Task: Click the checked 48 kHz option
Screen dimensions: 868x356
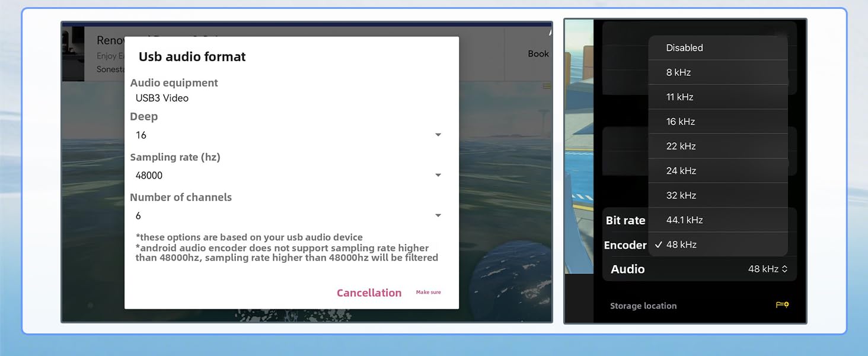Action: click(681, 245)
